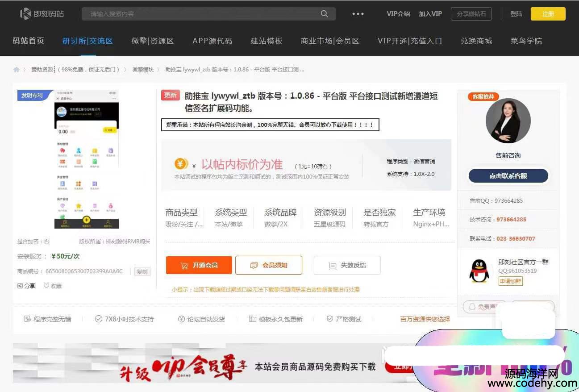The width and height of the screenshot is (579, 392).
Task: Click the 技术咨询 973664285 number
Action: point(511,220)
